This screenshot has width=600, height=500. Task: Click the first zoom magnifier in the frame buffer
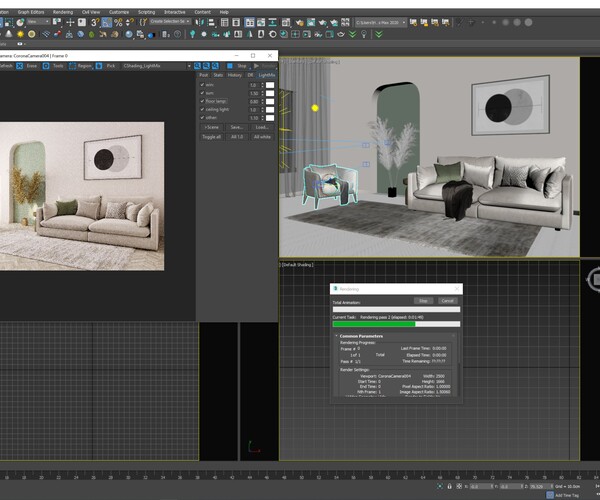(x=197, y=66)
